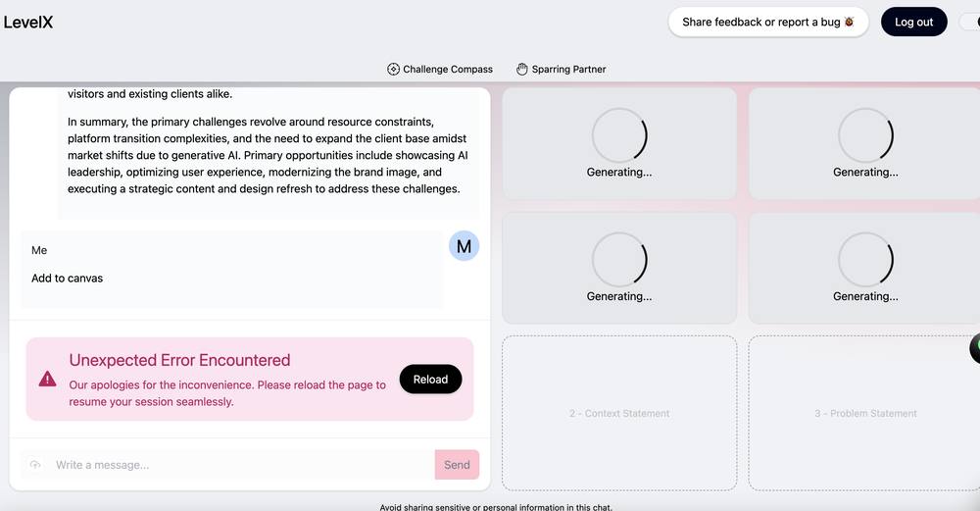Click the dark floating widget at right edge
980x511 pixels.
tap(974, 348)
